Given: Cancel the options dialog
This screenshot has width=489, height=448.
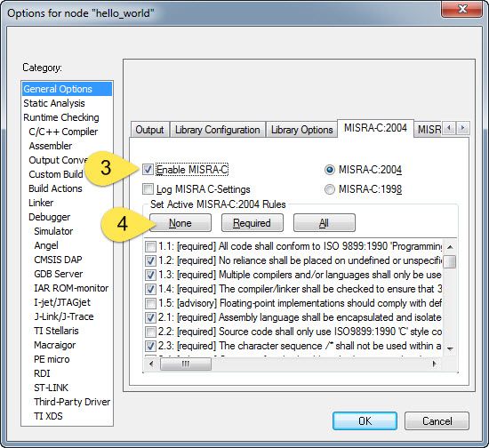Looking at the screenshot, I should [437, 420].
